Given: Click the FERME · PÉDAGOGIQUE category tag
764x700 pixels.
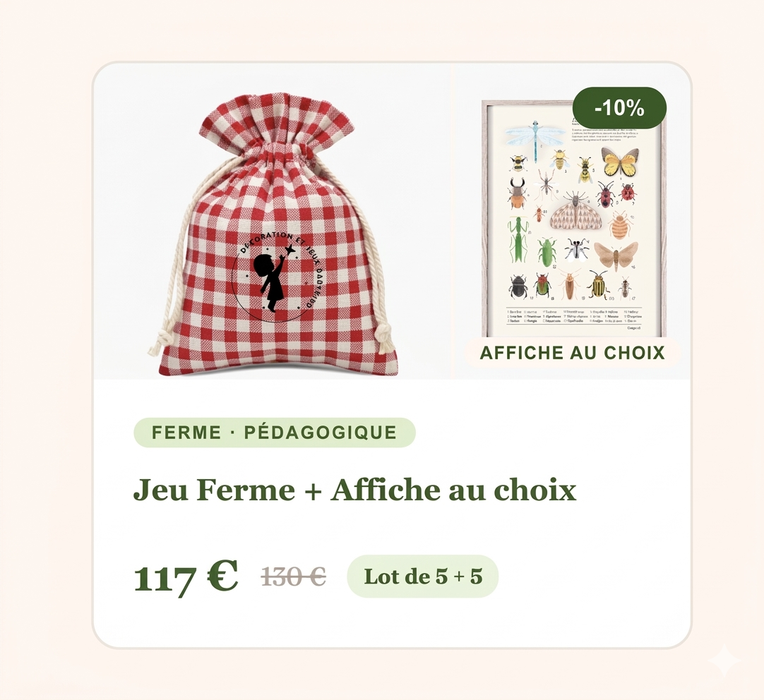Looking at the screenshot, I should 275,433.
